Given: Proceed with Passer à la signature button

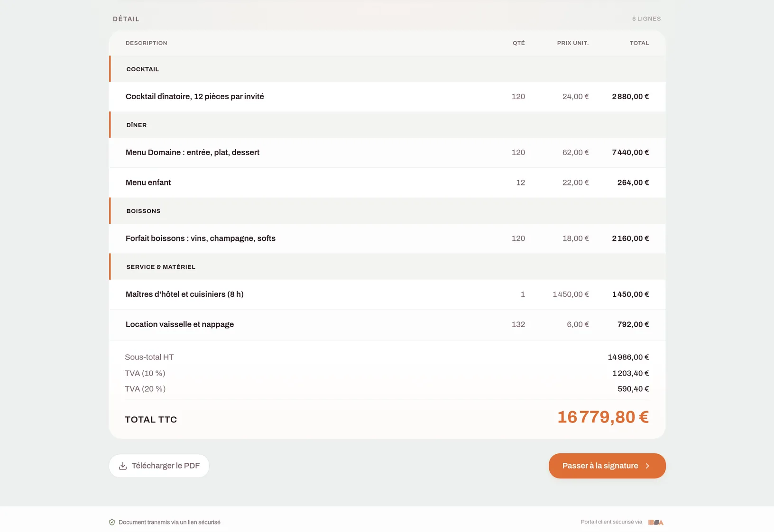Looking at the screenshot, I should pos(607,466).
